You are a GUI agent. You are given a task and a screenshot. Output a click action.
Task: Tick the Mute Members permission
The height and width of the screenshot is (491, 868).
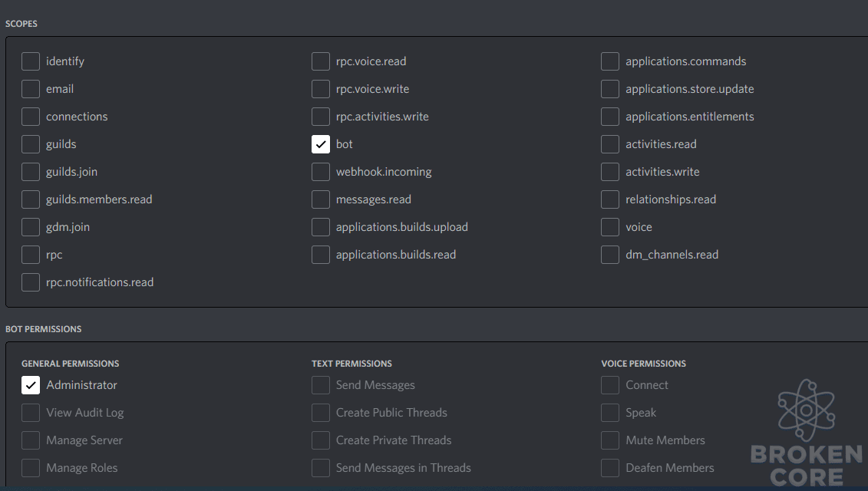[x=610, y=440]
